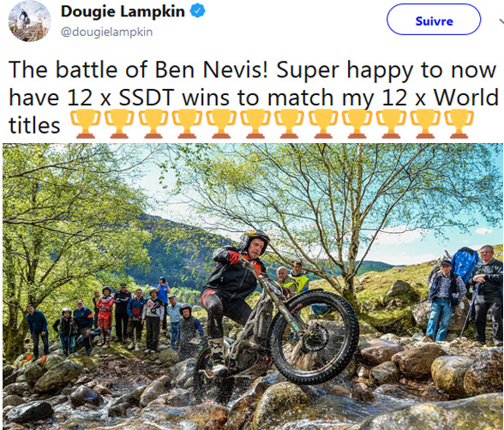The image size is (504, 430).
Task: Select the first trophy emoji after 'titles'
Action: [85, 123]
